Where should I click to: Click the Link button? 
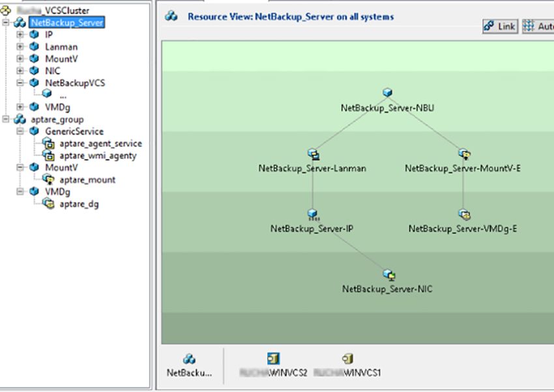[501, 27]
